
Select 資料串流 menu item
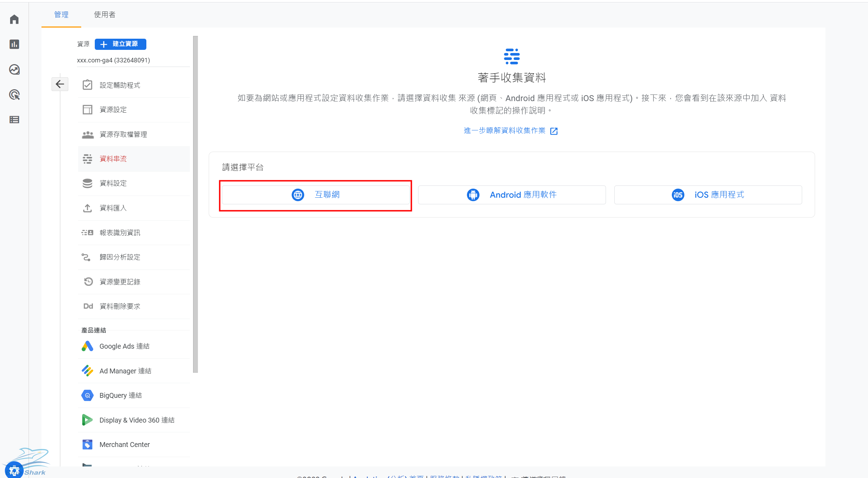(134, 159)
